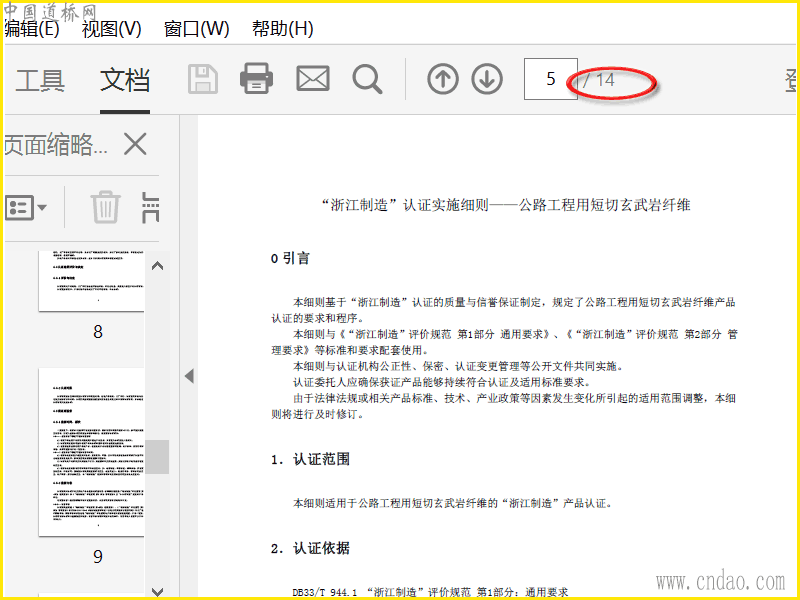Go to previous page up arrow
The height and width of the screenshot is (600, 800).
[442, 79]
